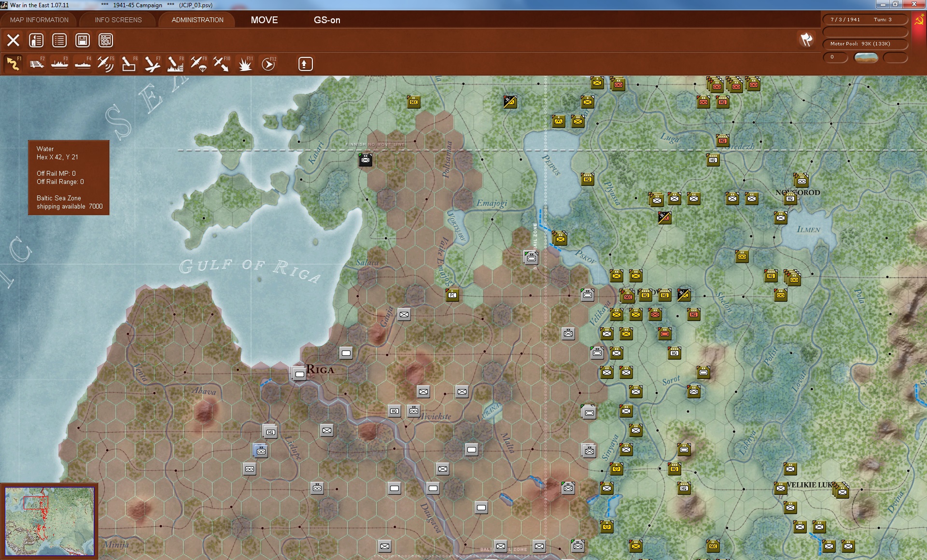Select the lone SEC counter north of the Finnish no-move line

pos(414,101)
